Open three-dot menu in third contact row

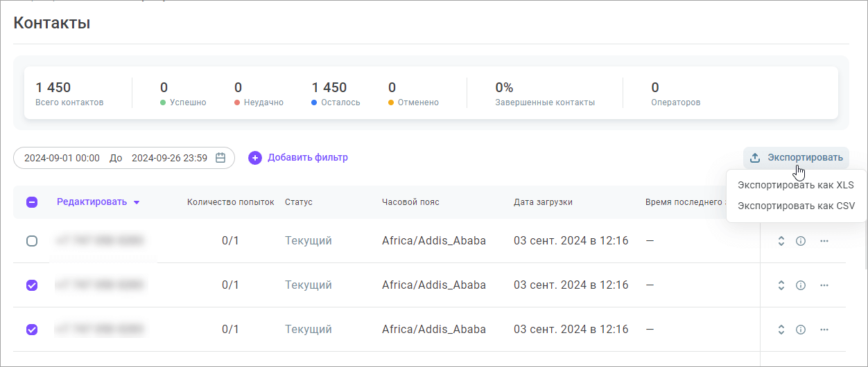(824, 330)
